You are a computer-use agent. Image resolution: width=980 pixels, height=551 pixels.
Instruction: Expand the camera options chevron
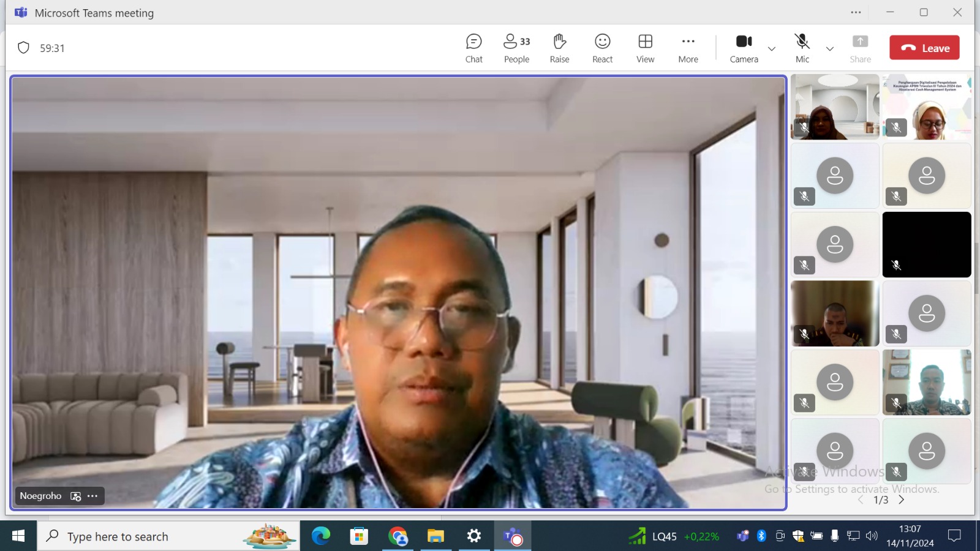(x=772, y=49)
